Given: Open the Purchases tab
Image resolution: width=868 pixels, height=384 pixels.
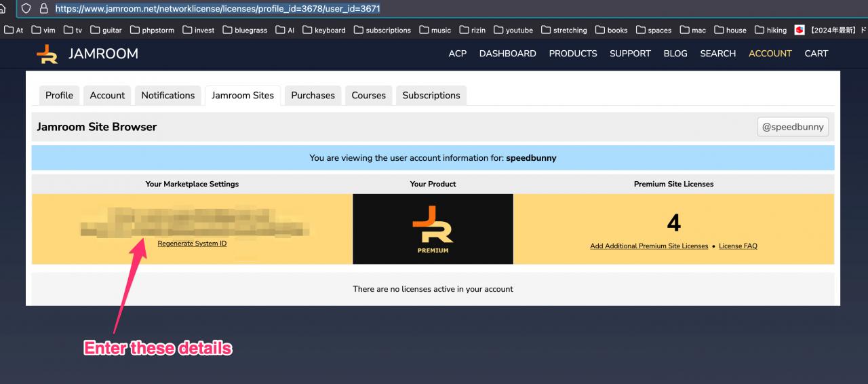Looking at the screenshot, I should 313,95.
